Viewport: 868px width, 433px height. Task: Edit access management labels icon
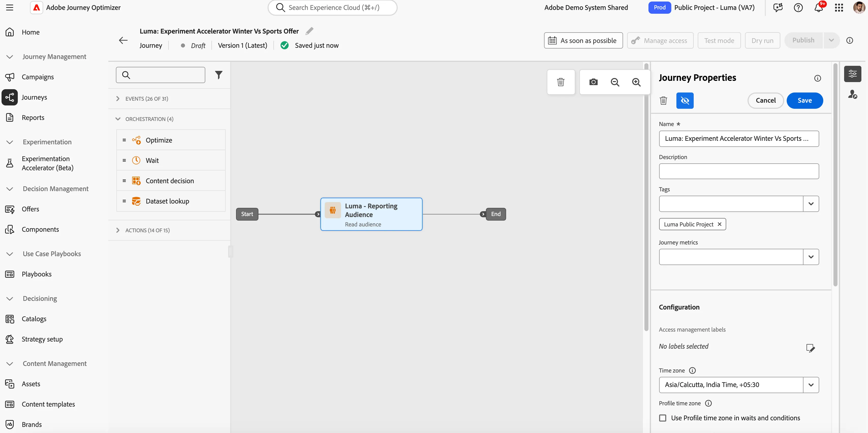pyautogui.click(x=810, y=348)
